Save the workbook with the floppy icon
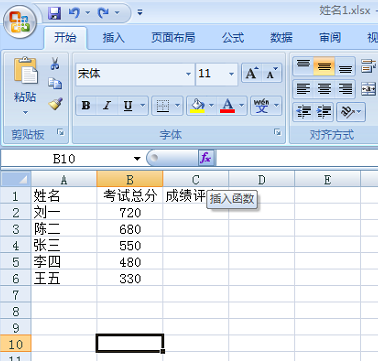This screenshot has width=378, height=361. (54, 13)
